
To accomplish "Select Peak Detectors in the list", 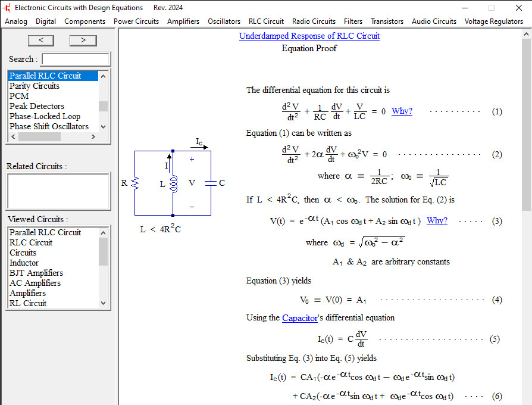I will (53, 106).
